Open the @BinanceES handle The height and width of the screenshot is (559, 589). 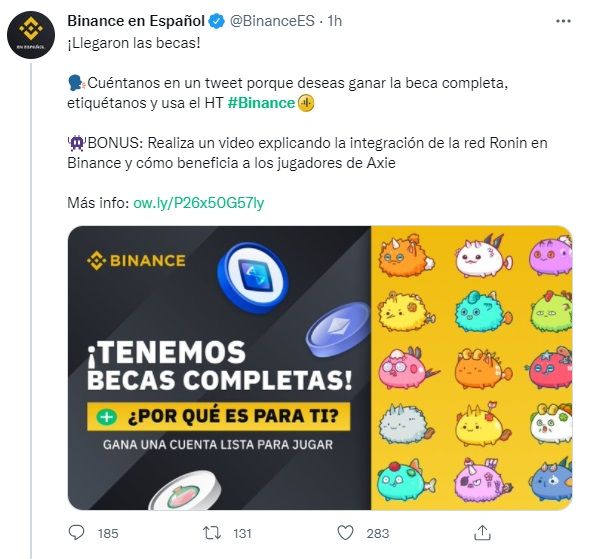point(272,21)
